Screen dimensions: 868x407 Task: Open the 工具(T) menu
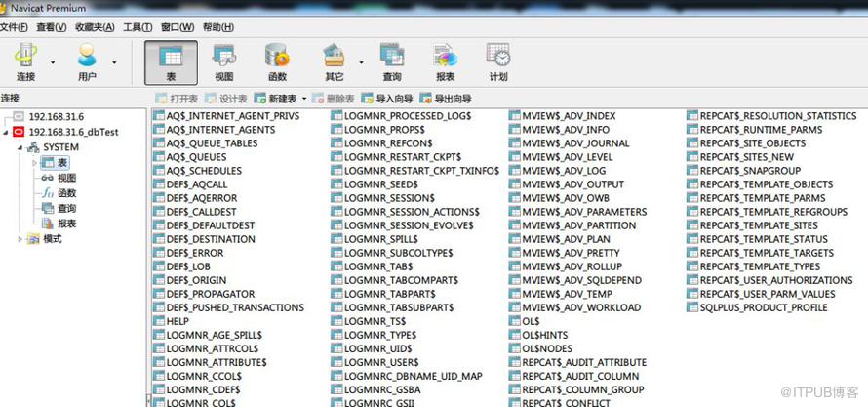(x=138, y=27)
